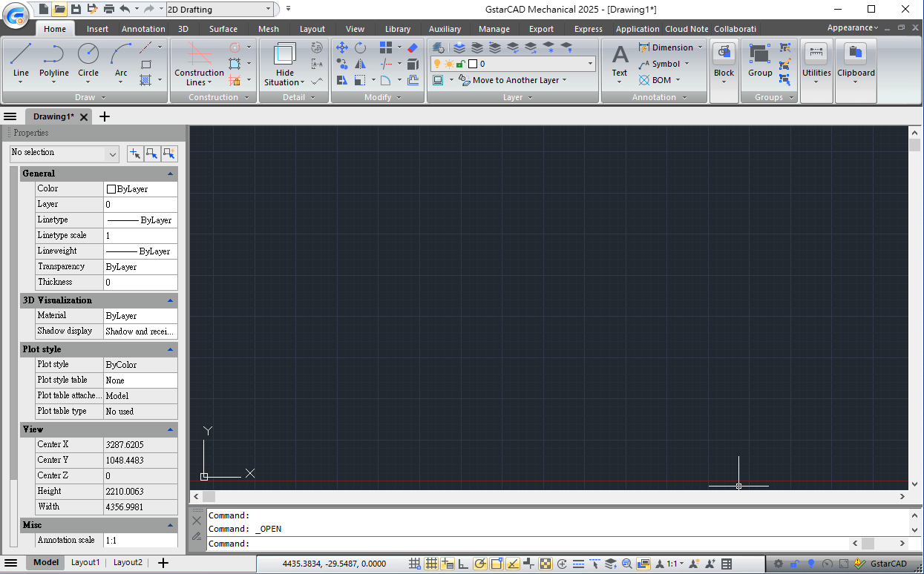This screenshot has width=924, height=574.
Task: Click the white layer color swatch in ribbon
Action: click(473, 64)
